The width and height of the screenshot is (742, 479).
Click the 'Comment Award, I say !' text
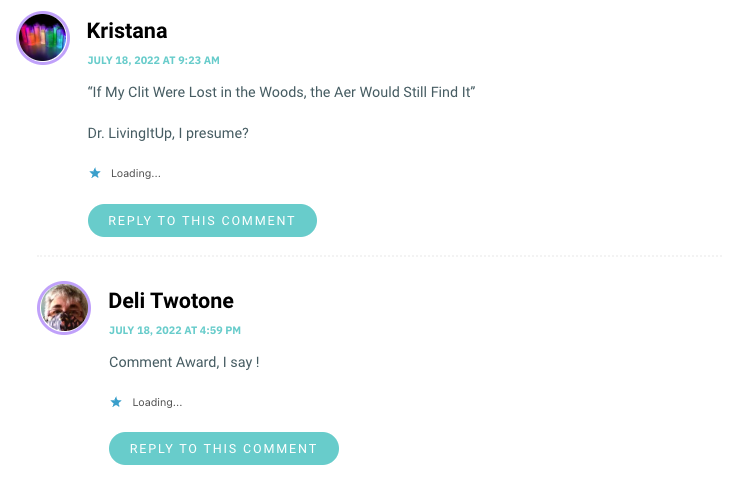coord(184,362)
